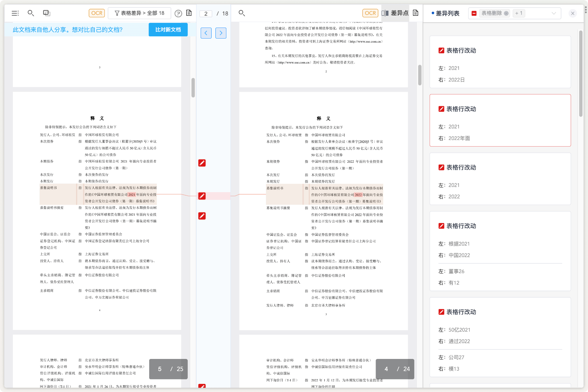Viewport: 588px width, 392px height.
Task: Toggle OCR mode for the right document
Action: coord(370,13)
